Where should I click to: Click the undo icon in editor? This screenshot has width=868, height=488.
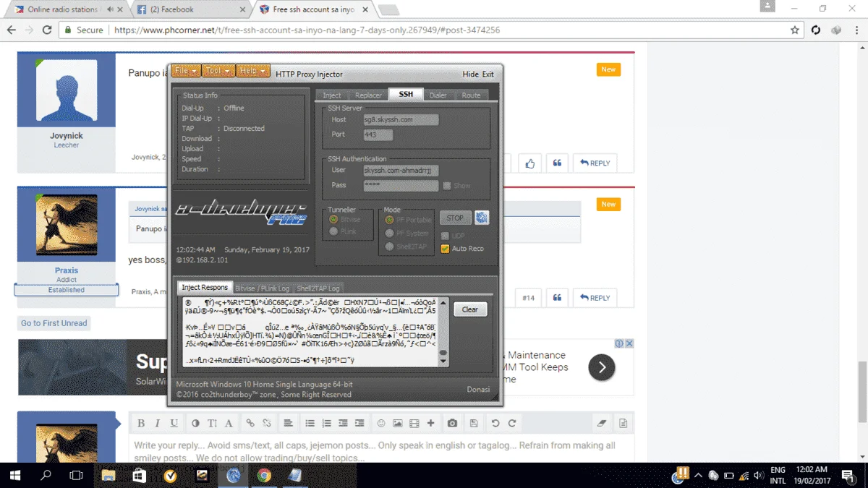point(495,423)
